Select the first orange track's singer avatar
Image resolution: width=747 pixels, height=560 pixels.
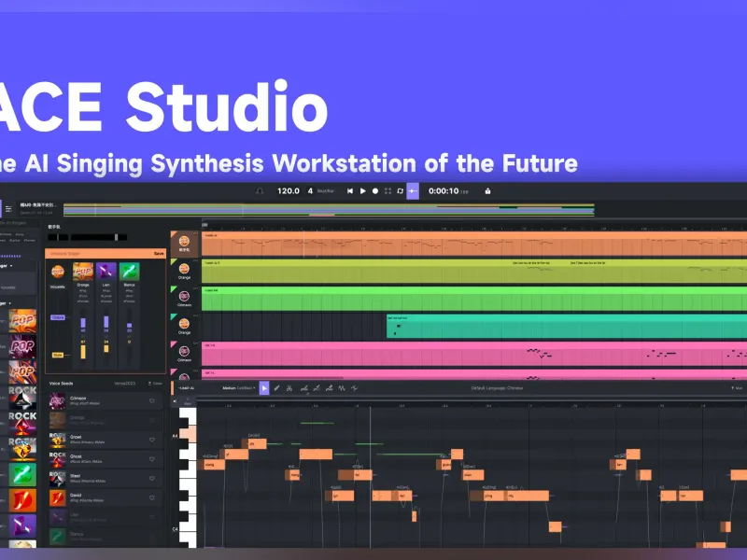tap(184, 242)
